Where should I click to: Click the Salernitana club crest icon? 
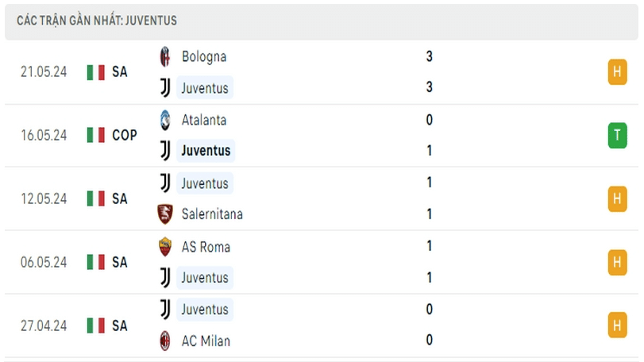coord(165,214)
